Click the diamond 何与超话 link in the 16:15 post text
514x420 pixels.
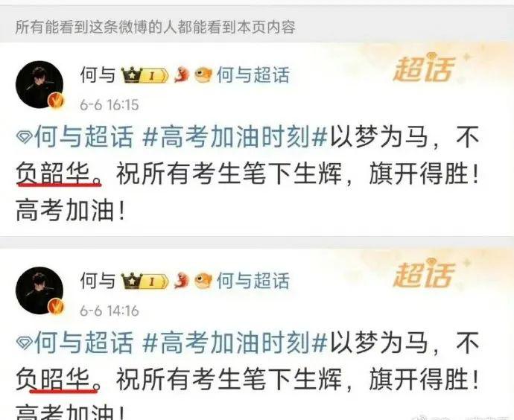coord(75,136)
